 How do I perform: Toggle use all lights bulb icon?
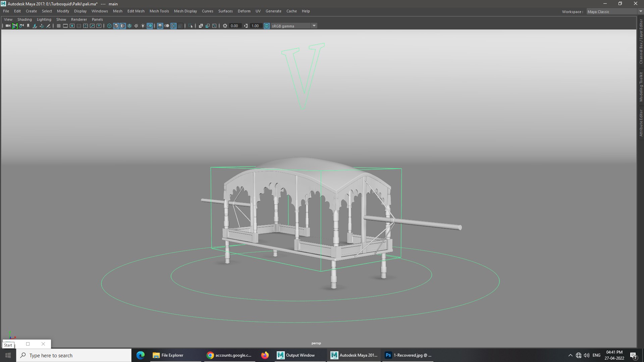coord(143,26)
